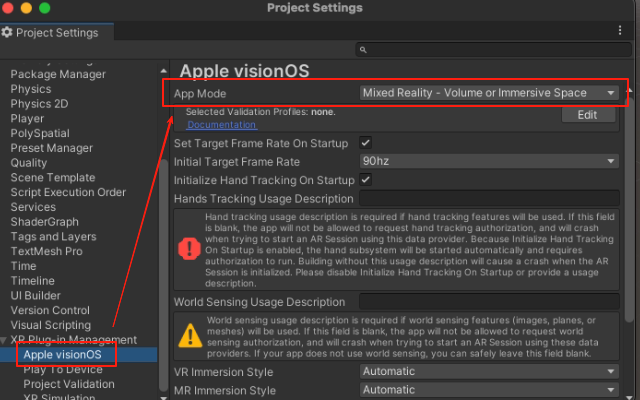This screenshot has width=640, height=400.
Task: Collapse the XR Plug-in Management tree node
Action: (4, 340)
